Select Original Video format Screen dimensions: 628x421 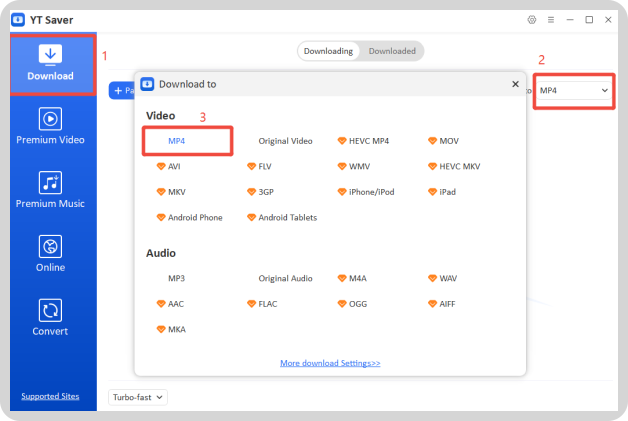point(285,141)
